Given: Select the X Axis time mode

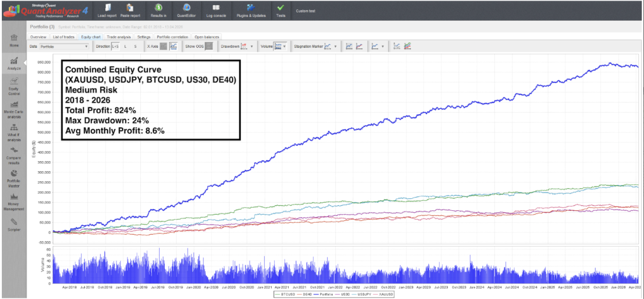Looking at the screenshot, I should pos(174,47).
